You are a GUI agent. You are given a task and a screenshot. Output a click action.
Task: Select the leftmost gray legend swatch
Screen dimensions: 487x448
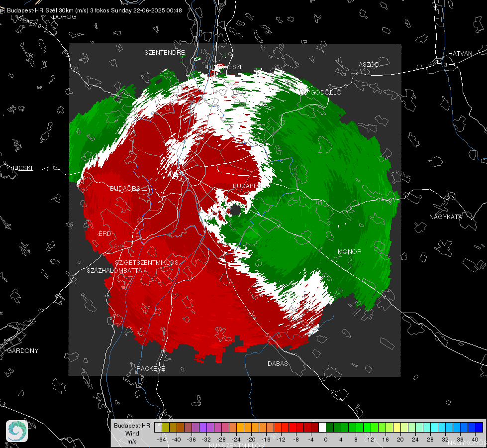coord(158,427)
